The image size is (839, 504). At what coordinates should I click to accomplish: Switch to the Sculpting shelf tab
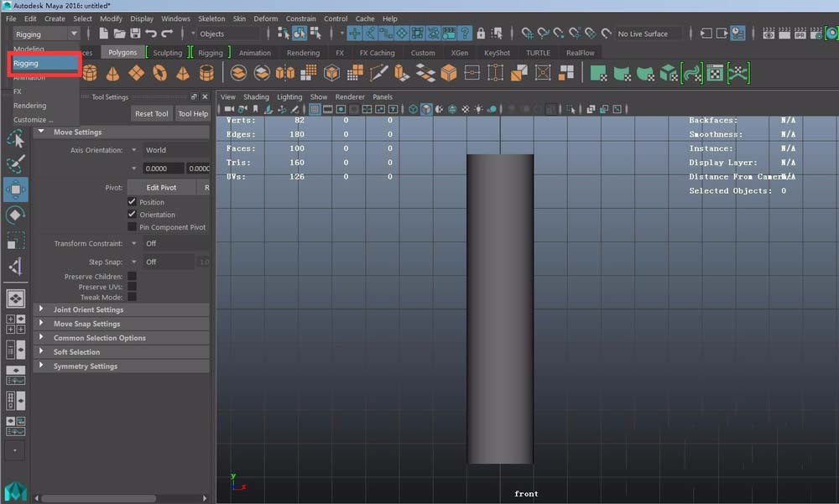[167, 53]
